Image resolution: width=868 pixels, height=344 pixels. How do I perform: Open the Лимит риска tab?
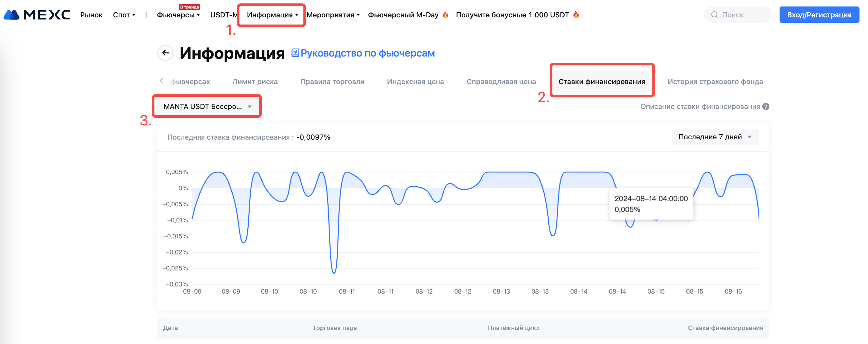tap(255, 82)
